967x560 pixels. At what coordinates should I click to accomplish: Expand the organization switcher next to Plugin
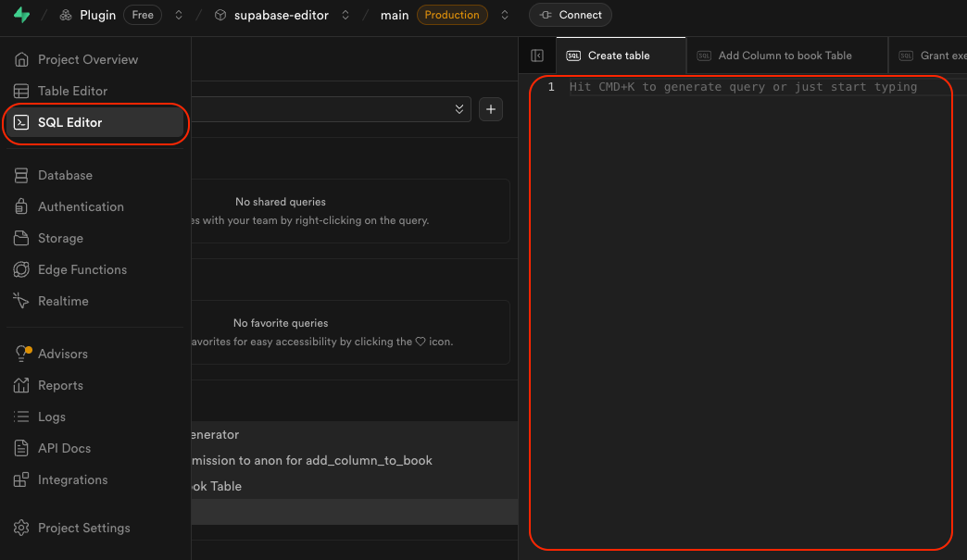point(179,16)
